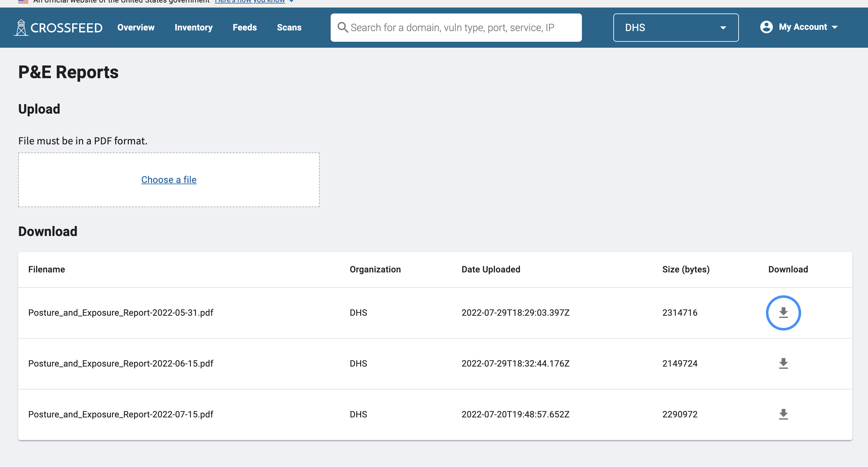This screenshot has width=868, height=467.
Task: Click the Date Uploaded column header
Action: [491, 269]
